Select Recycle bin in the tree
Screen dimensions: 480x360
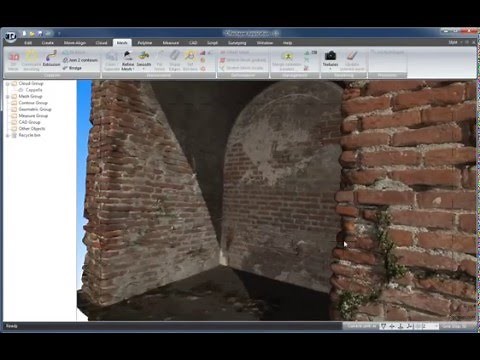(29, 135)
